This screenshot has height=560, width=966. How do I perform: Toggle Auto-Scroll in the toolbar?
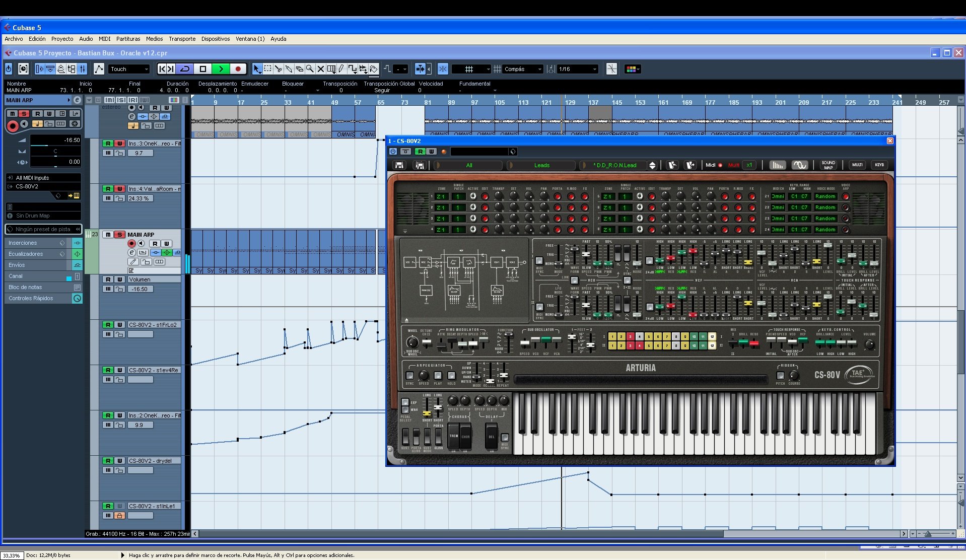click(x=420, y=69)
